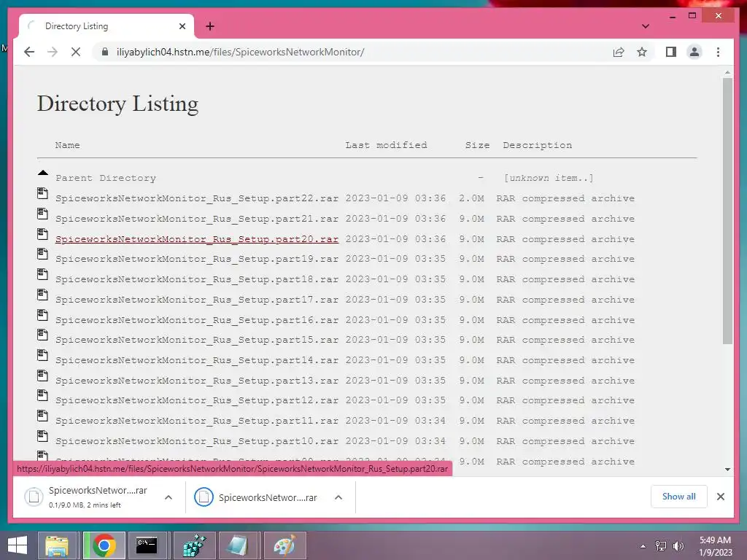This screenshot has width=747, height=560.
Task: Click file icon next to part10.rar
Action: [43, 436]
